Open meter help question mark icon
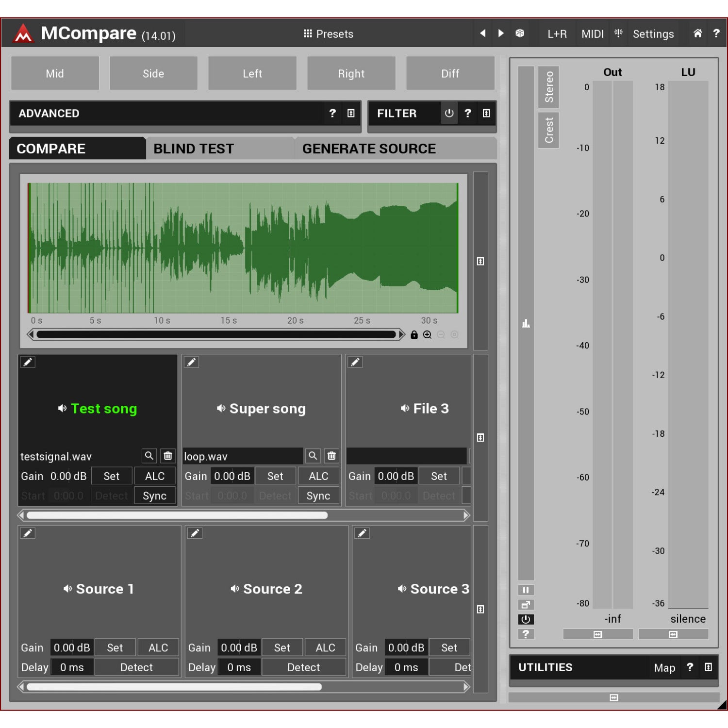Image resolution: width=728 pixels, height=728 pixels. click(x=526, y=634)
